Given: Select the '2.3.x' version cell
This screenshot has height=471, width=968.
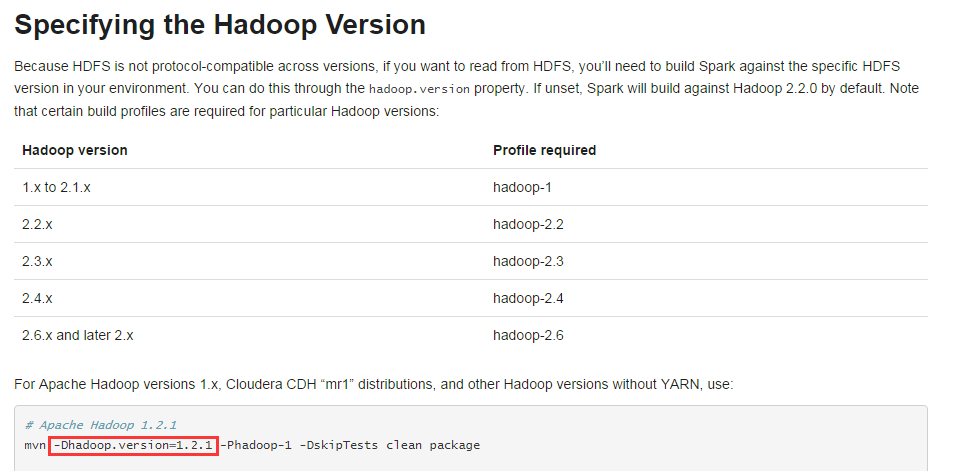Looking at the screenshot, I should coord(37,261).
